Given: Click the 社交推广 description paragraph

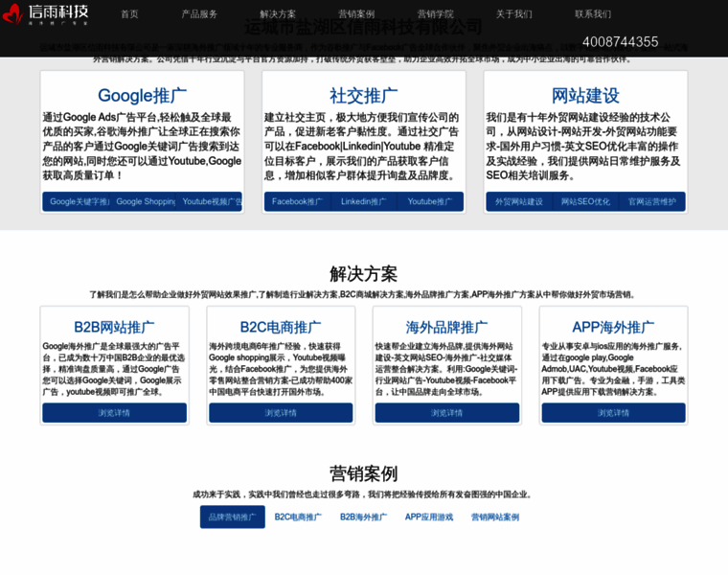Looking at the screenshot, I should click(364, 147).
